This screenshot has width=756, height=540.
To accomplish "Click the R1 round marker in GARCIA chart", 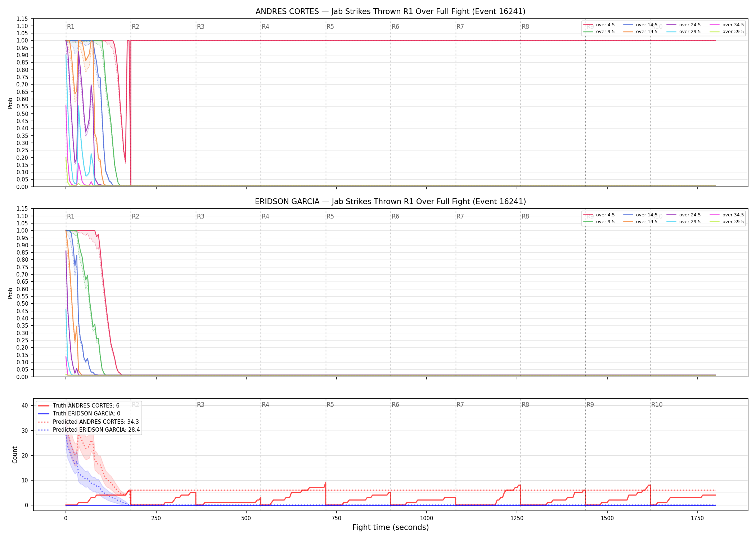I will pyautogui.click(x=71, y=216).
